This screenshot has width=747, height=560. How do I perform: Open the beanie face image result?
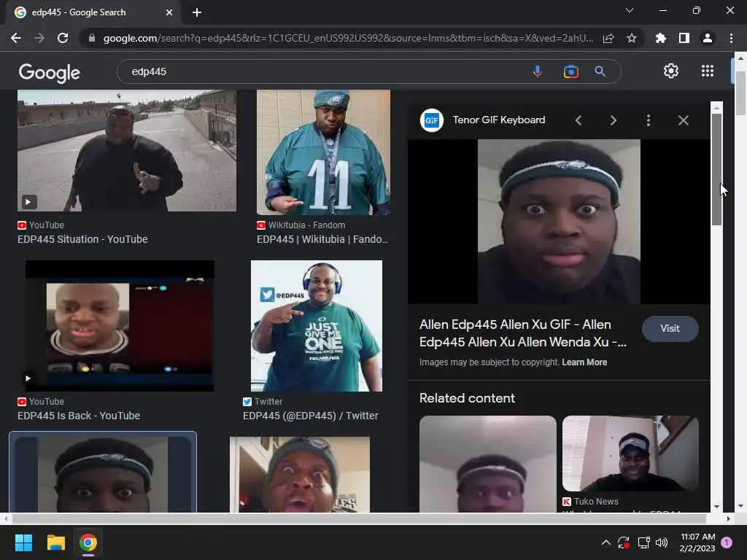tap(300, 474)
